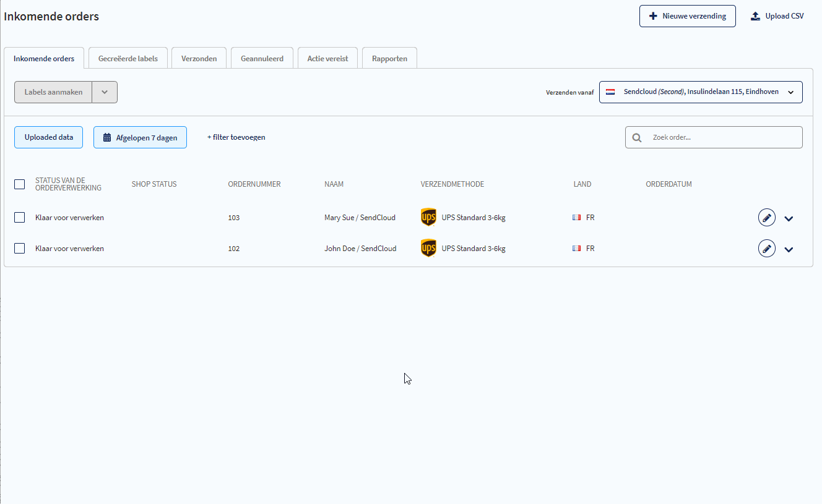Open the Geannuleerd tab
The width and height of the screenshot is (822, 504).
pyautogui.click(x=262, y=59)
